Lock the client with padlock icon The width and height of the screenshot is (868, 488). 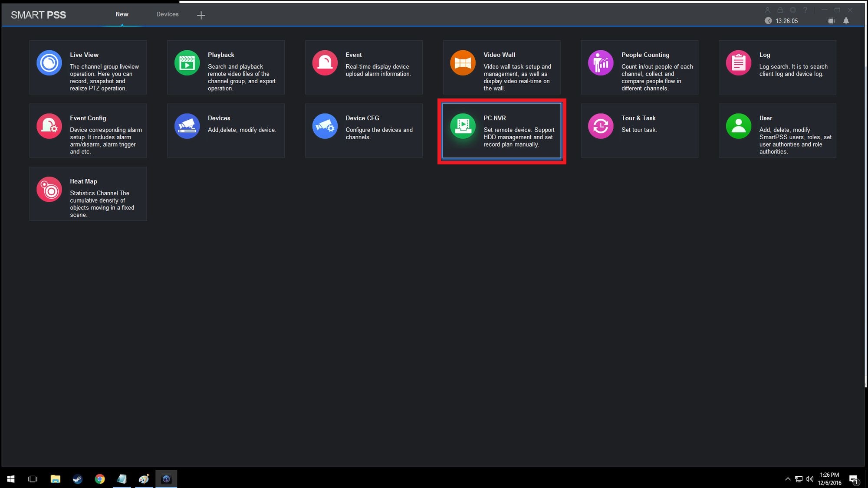point(780,10)
